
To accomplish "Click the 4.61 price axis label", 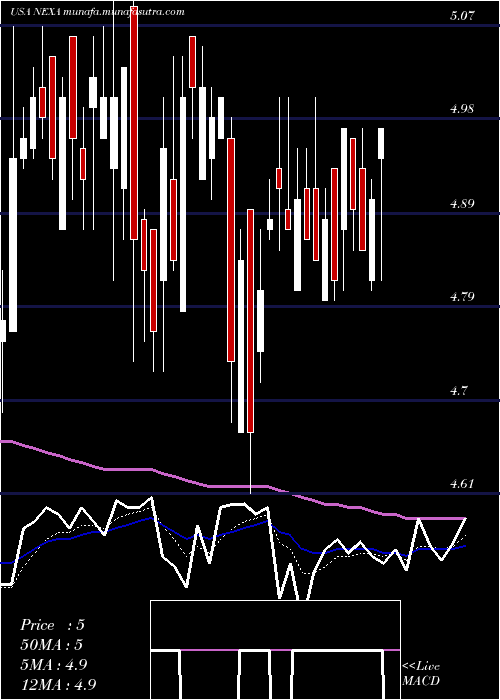I will pyautogui.click(x=462, y=483).
